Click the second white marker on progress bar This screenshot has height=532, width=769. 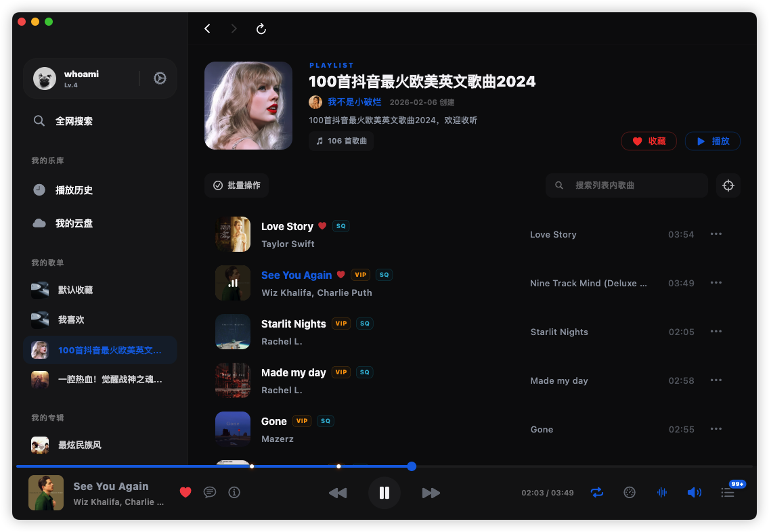[x=338, y=466]
